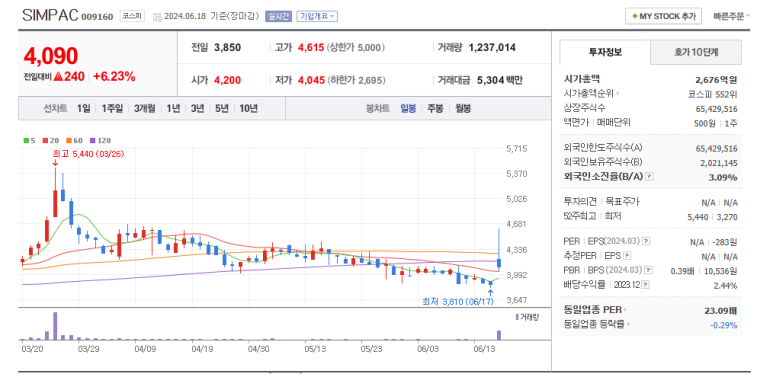773x374 pixels.
Task: Open help icon next to 배당수익률 2023.12
Action: 646,284
